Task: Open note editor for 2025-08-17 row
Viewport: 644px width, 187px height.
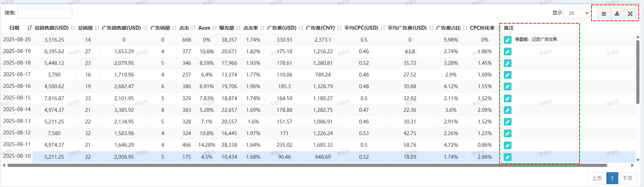Action: point(507,75)
